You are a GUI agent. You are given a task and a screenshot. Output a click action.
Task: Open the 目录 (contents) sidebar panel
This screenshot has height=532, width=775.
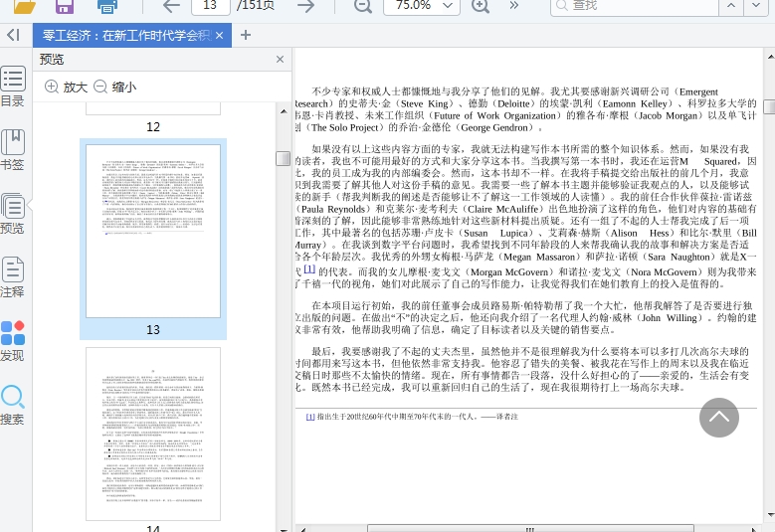tap(13, 87)
